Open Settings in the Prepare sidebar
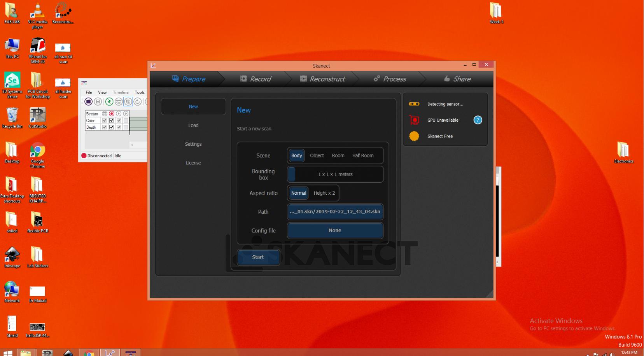 [x=193, y=144]
